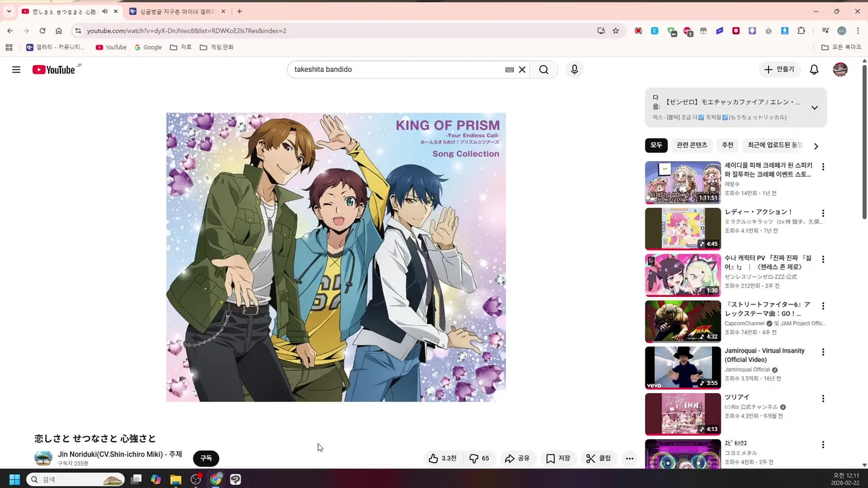Open YouTube notifications bell
Viewport: 868px width, 488px height.
pyautogui.click(x=814, y=70)
